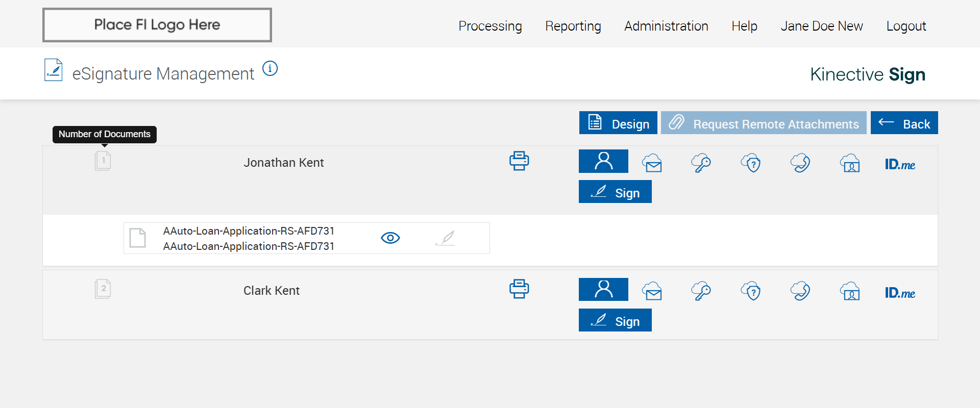Preview the AAuto-Loan-Application document with eye icon

[x=390, y=238]
